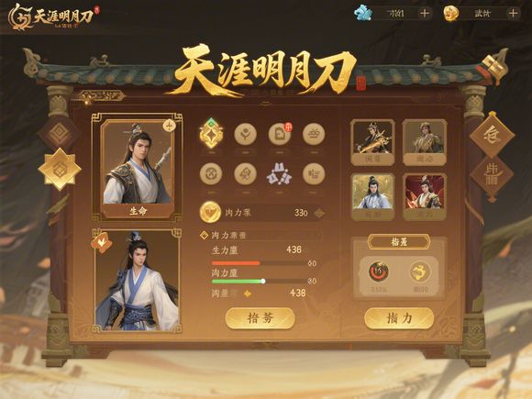Click the gold heart icon beside 内力

click(210, 213)
